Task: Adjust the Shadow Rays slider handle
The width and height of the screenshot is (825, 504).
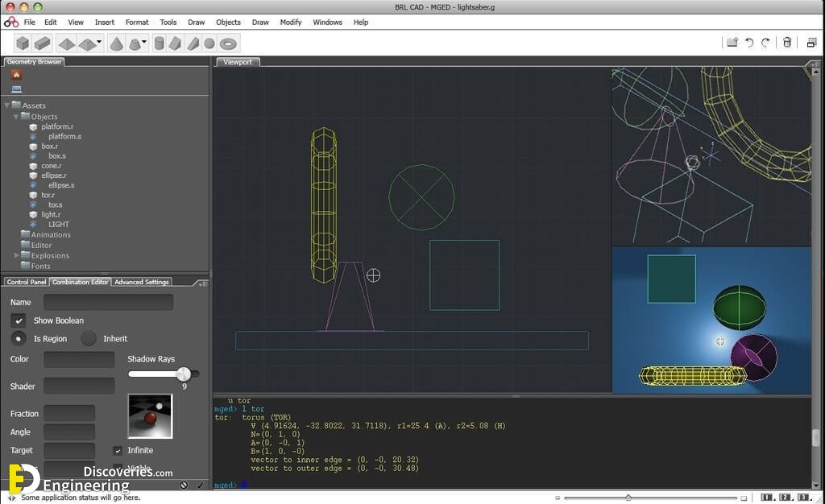Action: [184, 374]
